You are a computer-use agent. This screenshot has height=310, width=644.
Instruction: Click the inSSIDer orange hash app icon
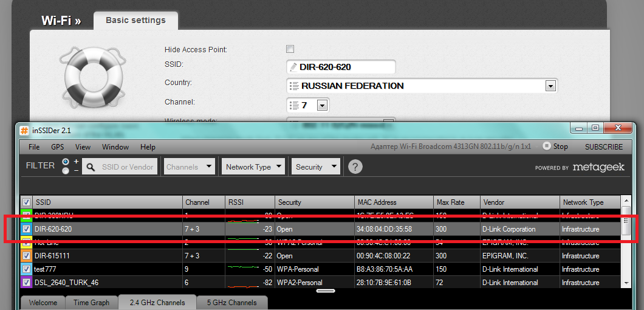(25, 130)
